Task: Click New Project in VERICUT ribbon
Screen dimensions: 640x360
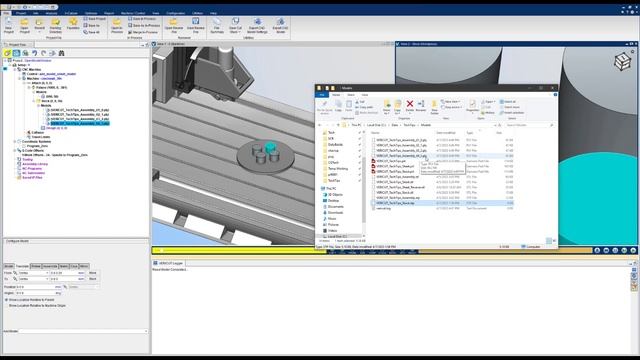Action: coord(9,26)
